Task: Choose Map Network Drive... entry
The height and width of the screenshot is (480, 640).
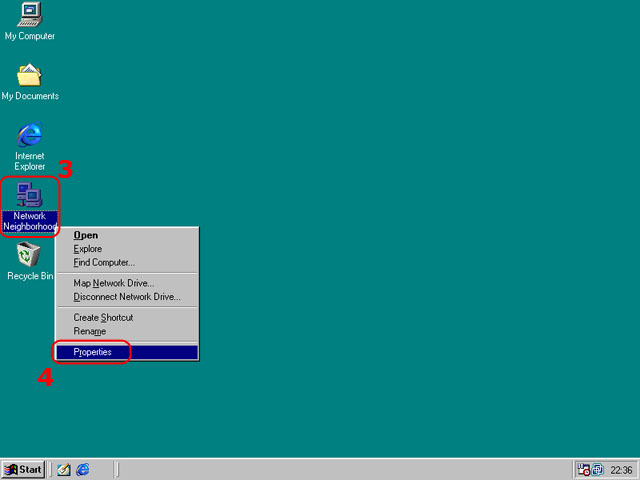Action: 127,283
